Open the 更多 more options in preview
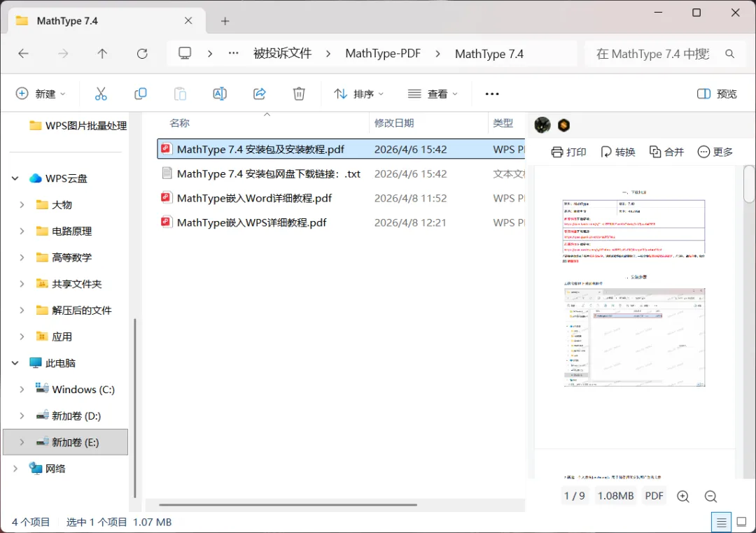Image resolution: width=756 pixels, height=533 pixels. coord(715,152)
